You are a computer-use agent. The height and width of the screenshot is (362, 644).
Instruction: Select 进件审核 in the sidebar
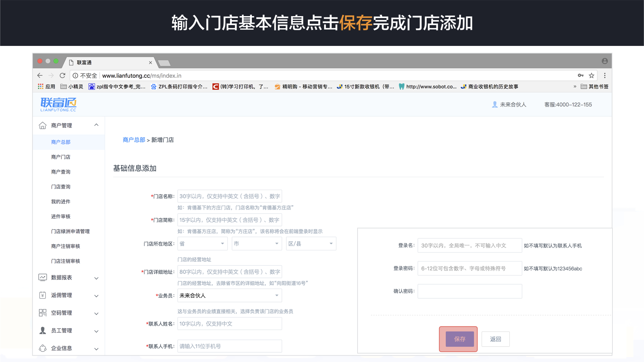[61, 217]
